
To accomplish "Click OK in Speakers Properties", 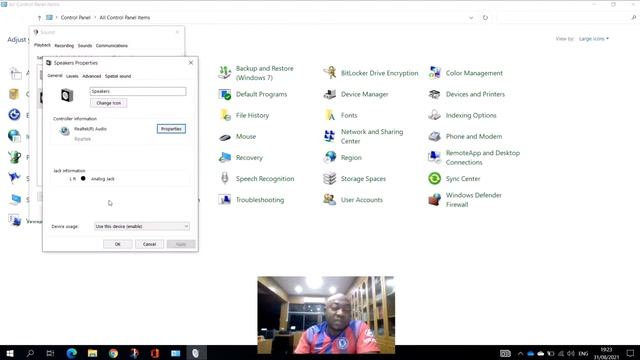I will click(118, 244).
